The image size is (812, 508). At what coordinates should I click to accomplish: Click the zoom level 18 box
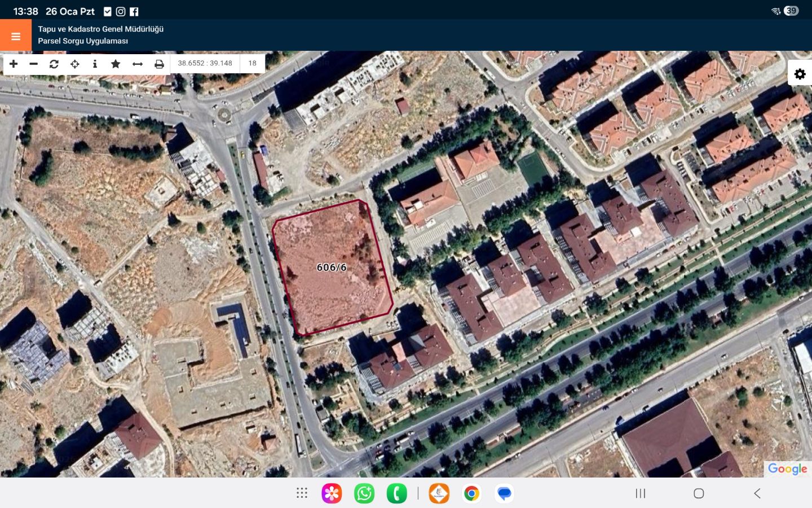(x=252, y=63)
